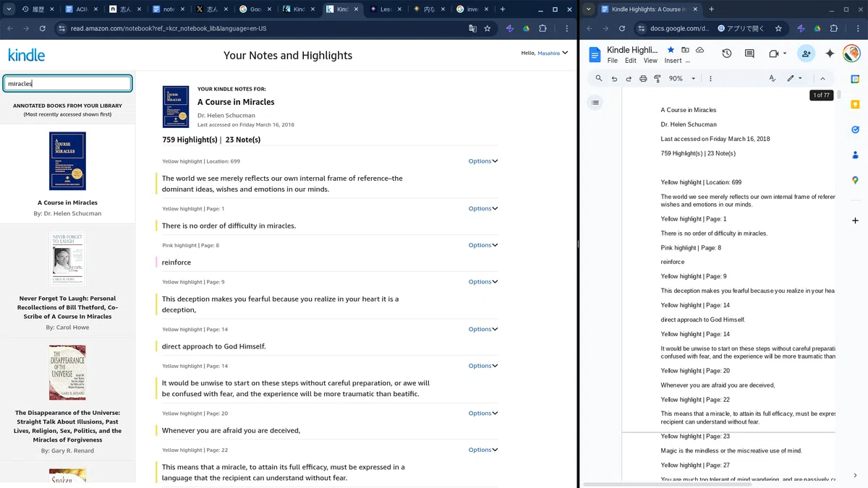
Task: Open Options for Page 1 highlight
Action: (483, 208)
